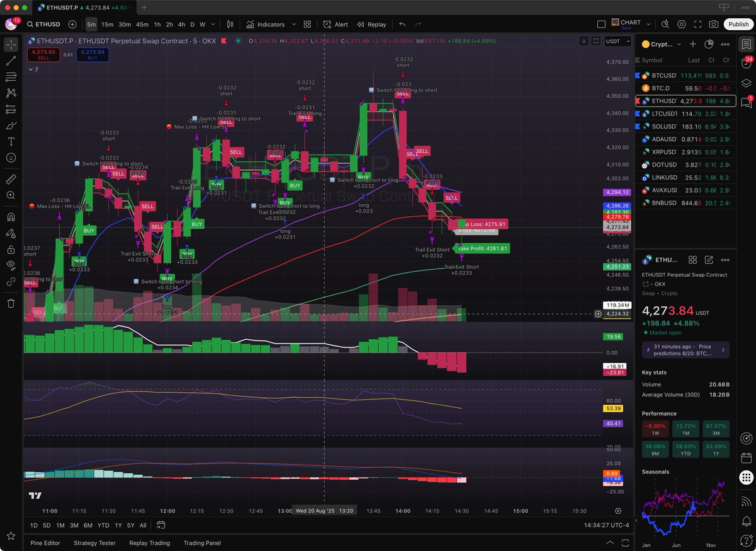This screenshot has width=756, height=551.
Task: Open the patterns drawing tools
Action: click(11, 93)
